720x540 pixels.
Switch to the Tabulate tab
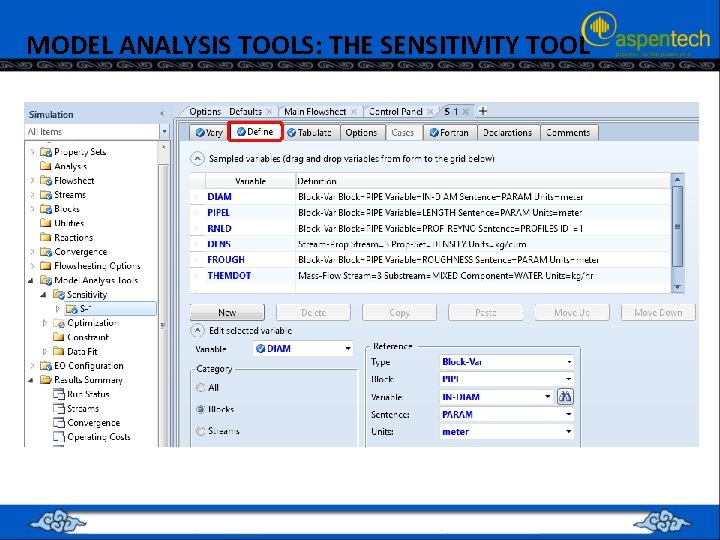tap(309, 133)
